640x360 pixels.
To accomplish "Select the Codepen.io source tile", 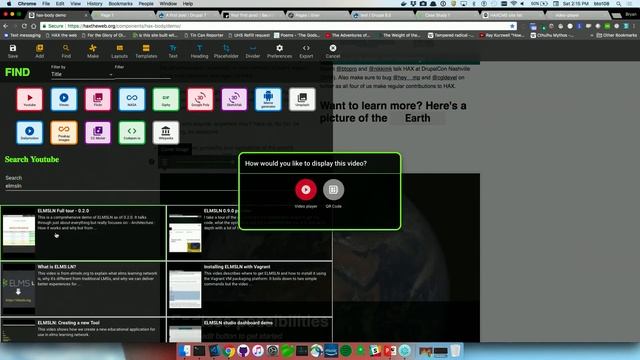I will click(x=132, y=132).
